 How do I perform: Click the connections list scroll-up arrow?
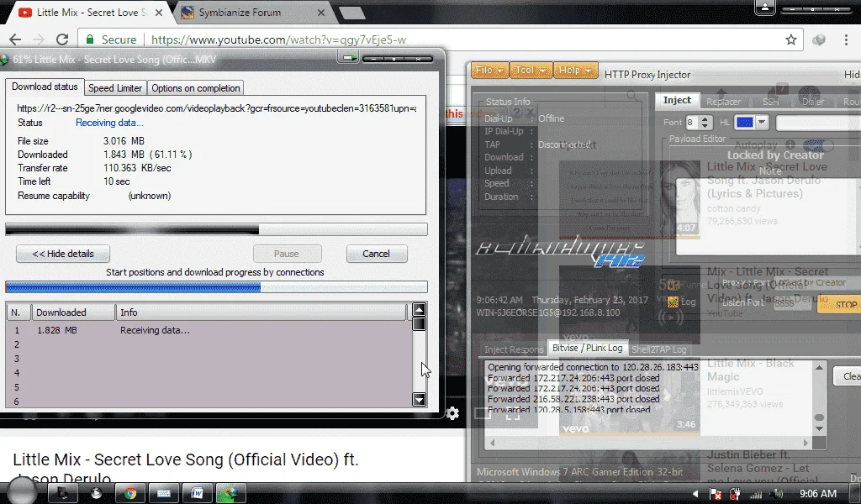click(419, 310)
